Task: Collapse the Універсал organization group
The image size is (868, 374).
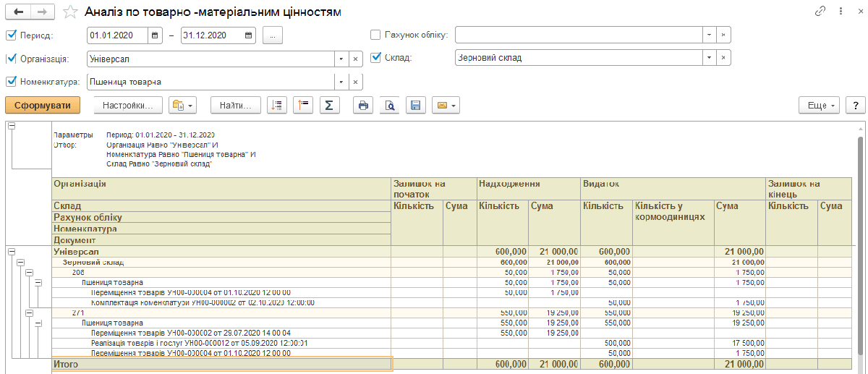Action: pyautogui.click(x=11, y=252)
